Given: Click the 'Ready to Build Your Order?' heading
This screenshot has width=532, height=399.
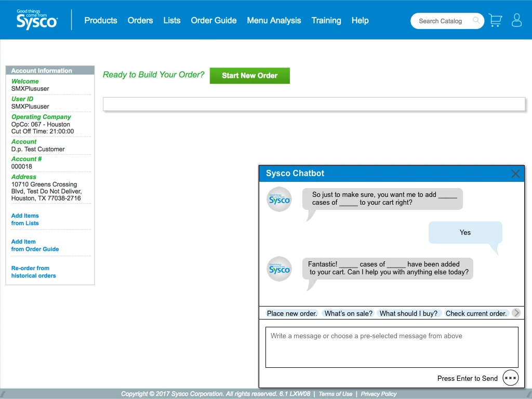Looking at the screenshot, I should pyautogui.click(x=154, y=75).
